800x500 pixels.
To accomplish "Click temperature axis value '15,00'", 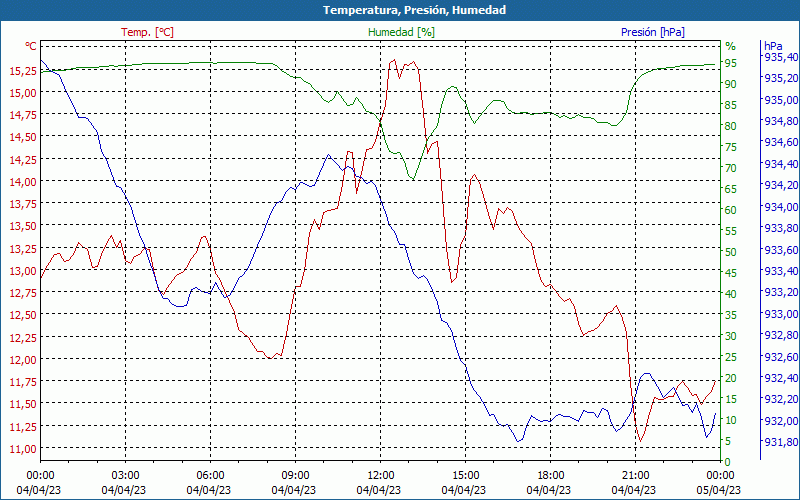I will 23,92.
